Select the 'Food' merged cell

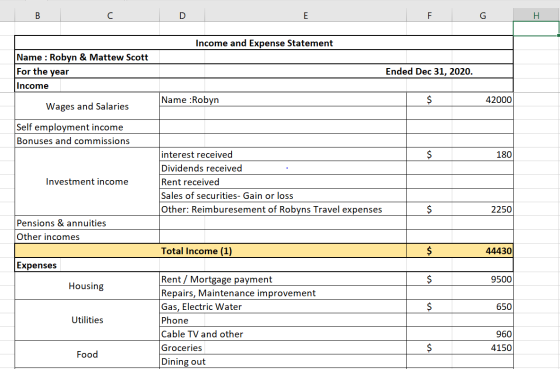[87, 354]
